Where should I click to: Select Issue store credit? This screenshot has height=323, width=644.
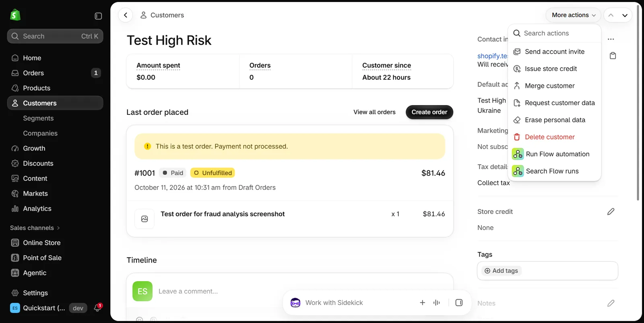tap(555, 69)
